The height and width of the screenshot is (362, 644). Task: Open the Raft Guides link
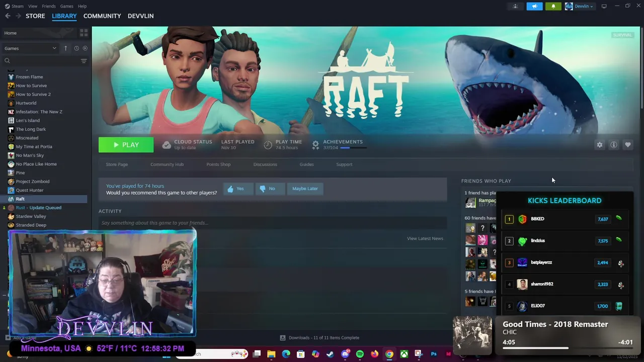(306, 164)
